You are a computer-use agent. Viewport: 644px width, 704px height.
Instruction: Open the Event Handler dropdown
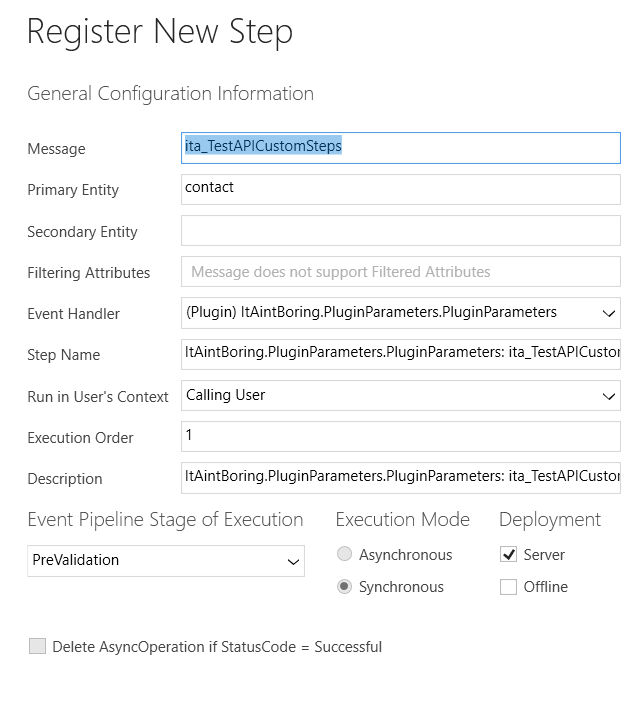(x=401, y=313)
